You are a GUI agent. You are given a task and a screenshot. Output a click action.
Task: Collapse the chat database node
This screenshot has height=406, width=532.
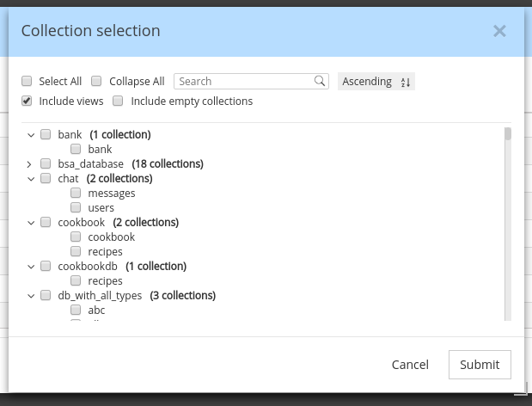[30, 178]
